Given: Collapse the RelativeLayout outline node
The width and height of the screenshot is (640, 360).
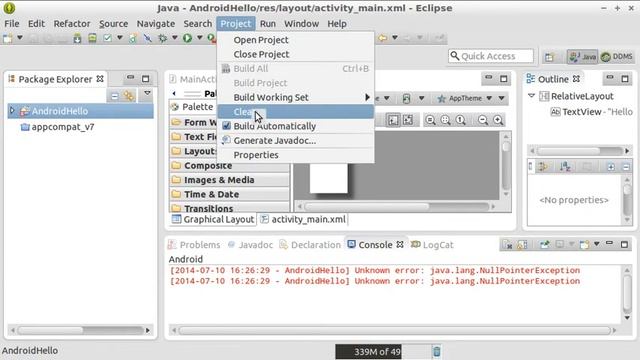Looking at the screenshot, I should 531,96.
